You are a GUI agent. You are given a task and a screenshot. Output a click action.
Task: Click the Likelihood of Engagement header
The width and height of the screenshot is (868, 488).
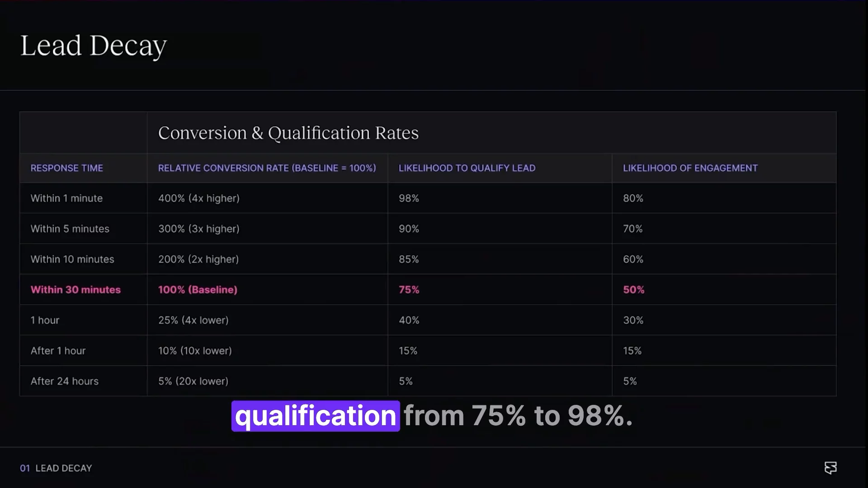[x=690, y=168]
